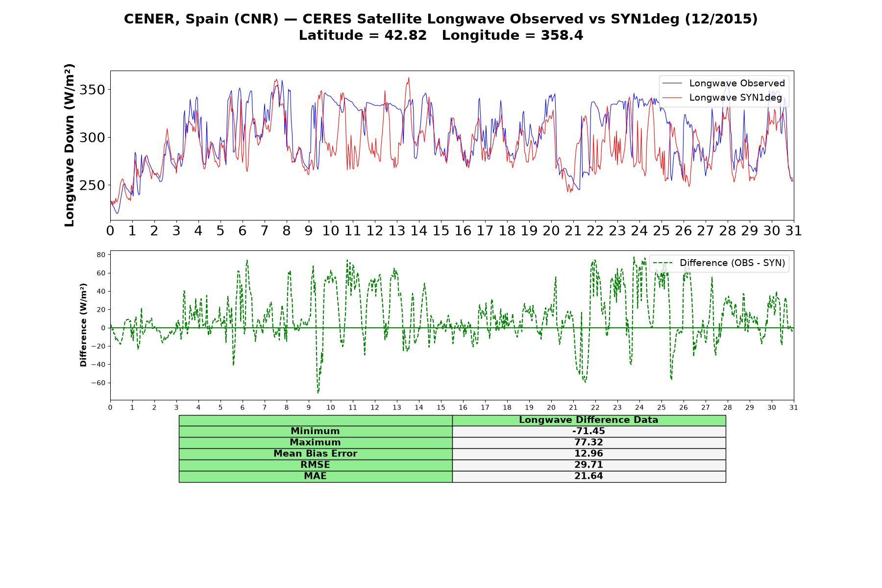Select the red SYN1deg legend line
Screen dimensions: 882x588
pyautogui.click(x=672, y=98)
